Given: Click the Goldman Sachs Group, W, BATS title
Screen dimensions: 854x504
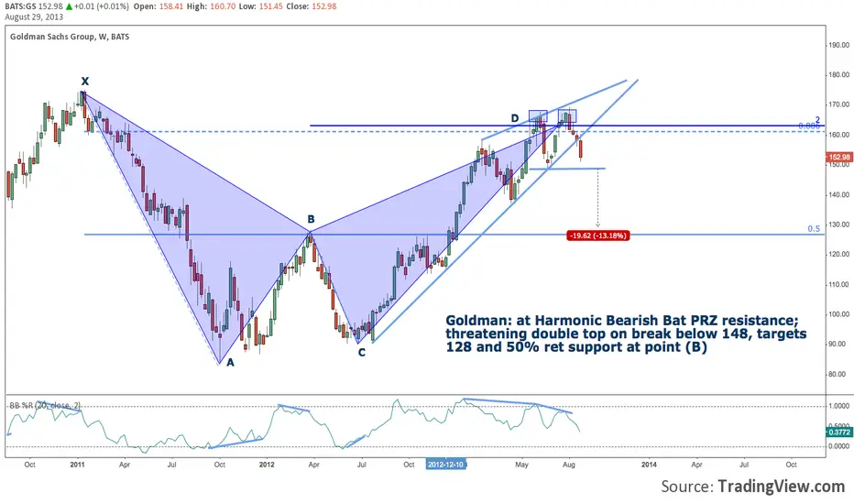Looking at the screenshot, I should (x=70, y=37).
